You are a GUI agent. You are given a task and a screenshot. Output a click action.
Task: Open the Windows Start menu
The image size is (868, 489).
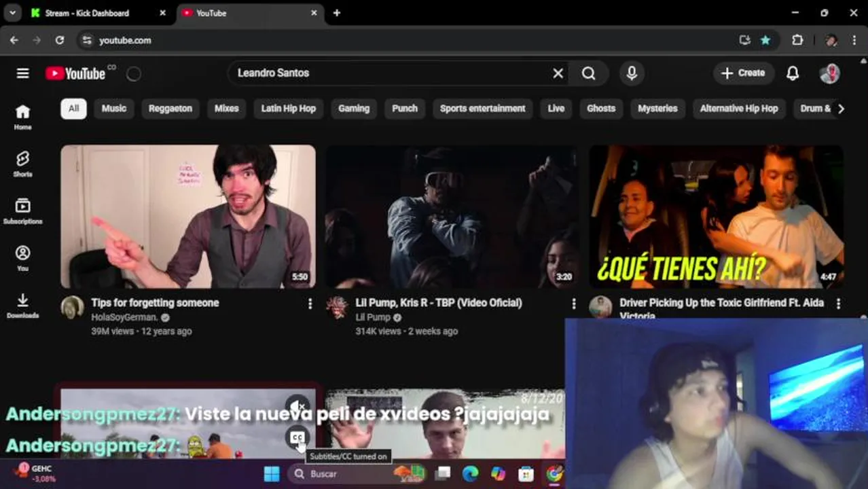tap(272, 474)
